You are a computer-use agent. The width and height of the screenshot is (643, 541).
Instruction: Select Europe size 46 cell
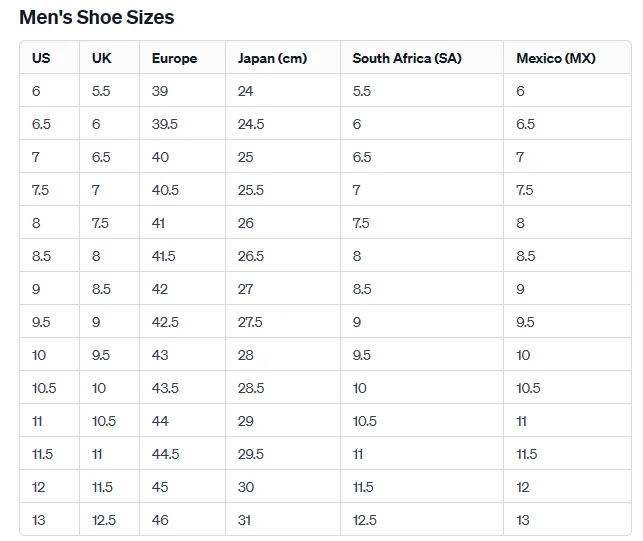coord(160,520)
